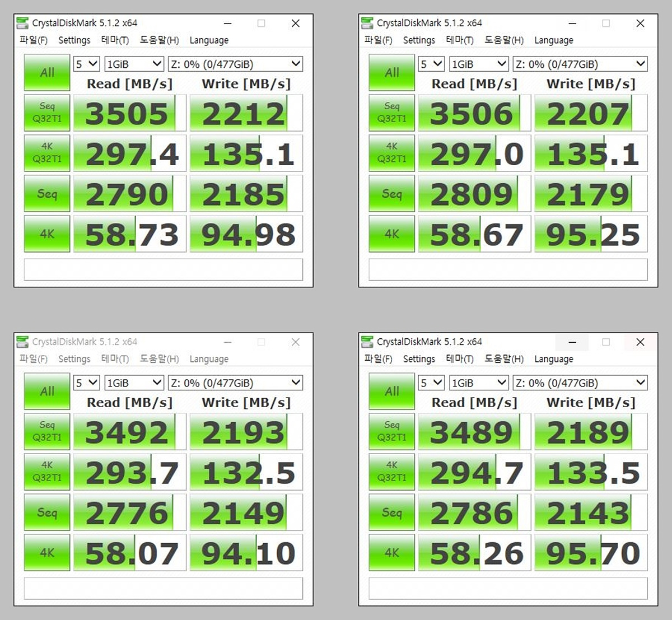Open Settings menu in bottom-right window
The image size is (672, 620).
point(419,359)
